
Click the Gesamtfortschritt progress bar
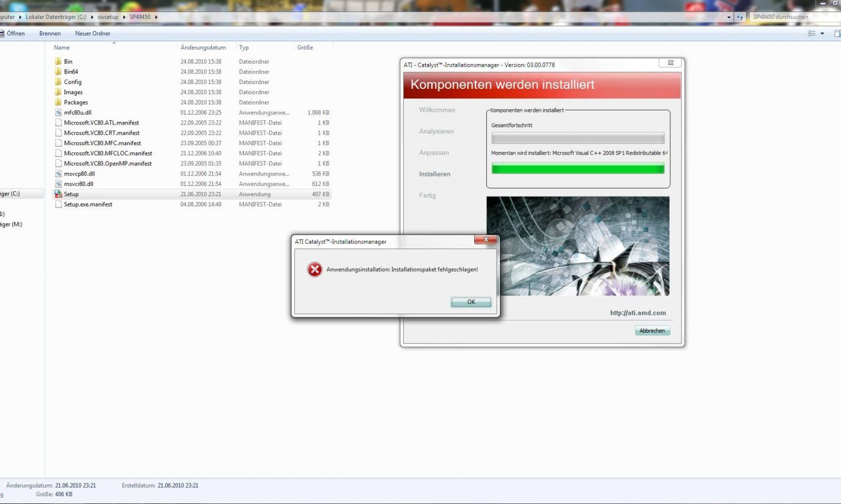point(578,138)
